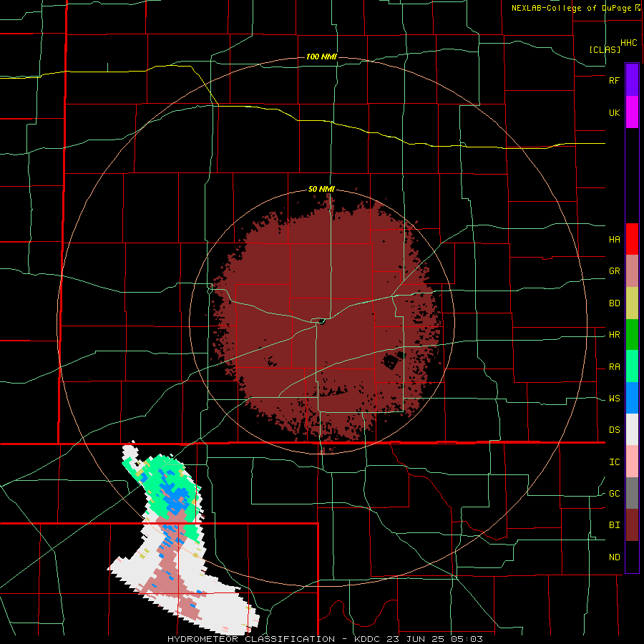Click the GC legend label
The width and height of the screenshot is (644, 644).
point(614,494)
